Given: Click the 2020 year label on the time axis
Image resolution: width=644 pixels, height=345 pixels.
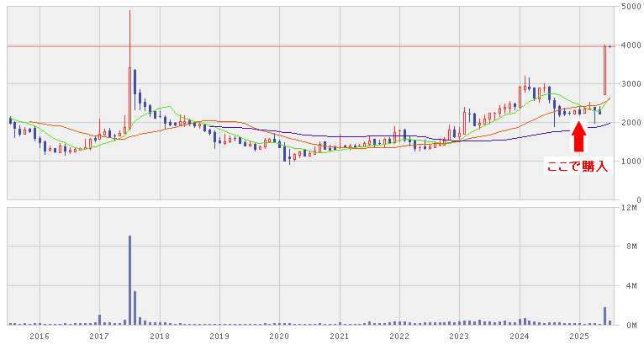Looking at the screenshot, I should pyautogui.click(x=279, y=337).
